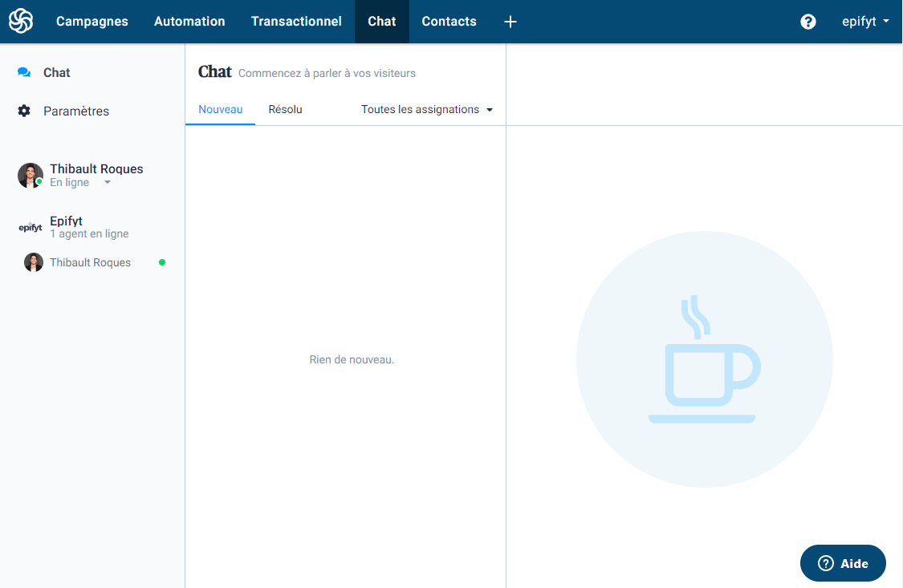
Task: Expand the epifyt account menu
Action: 865,22
